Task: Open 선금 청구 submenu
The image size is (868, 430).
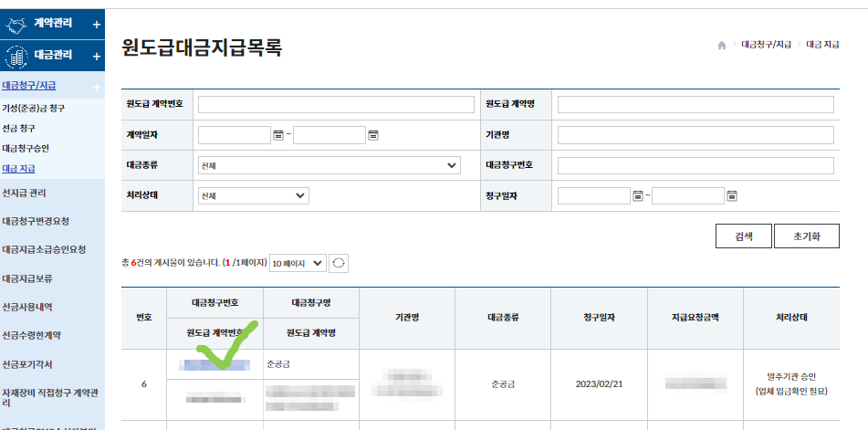Action: pos(19,129)
